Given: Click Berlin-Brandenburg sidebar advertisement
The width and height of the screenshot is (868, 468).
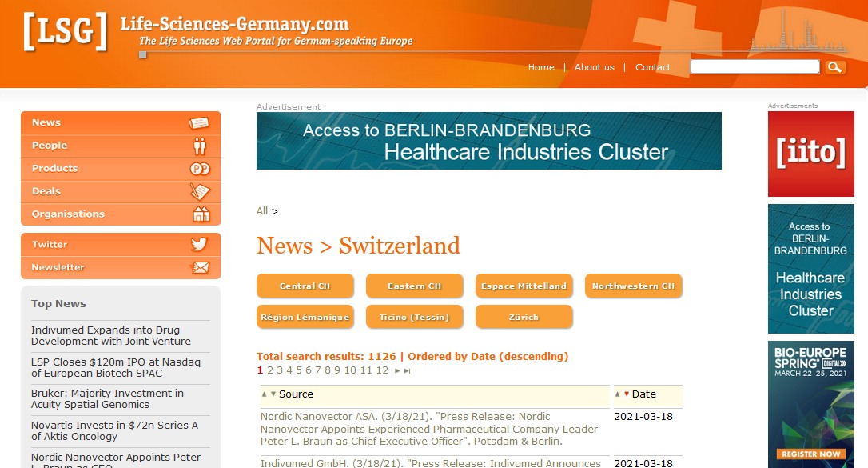Looking at the screenshot, I should [x=811, y=269].
